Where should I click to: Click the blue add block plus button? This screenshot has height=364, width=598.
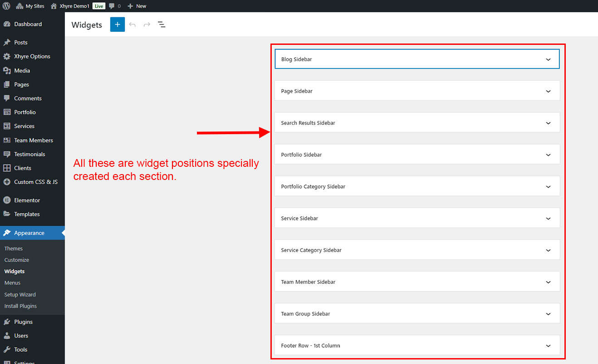117,24
